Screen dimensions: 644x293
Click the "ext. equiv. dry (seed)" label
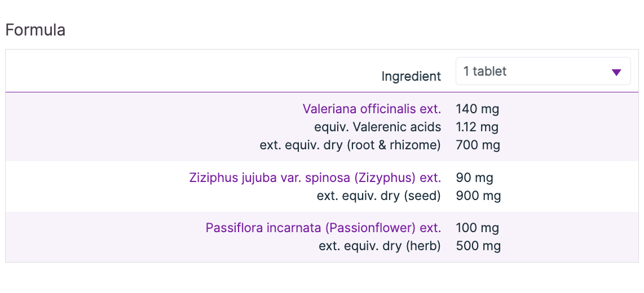point(378,196)
